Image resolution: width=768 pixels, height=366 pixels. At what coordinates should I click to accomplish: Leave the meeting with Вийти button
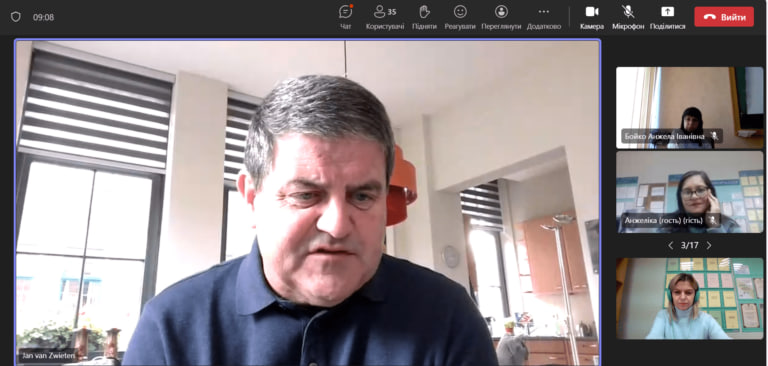click(x=724, y=17)
